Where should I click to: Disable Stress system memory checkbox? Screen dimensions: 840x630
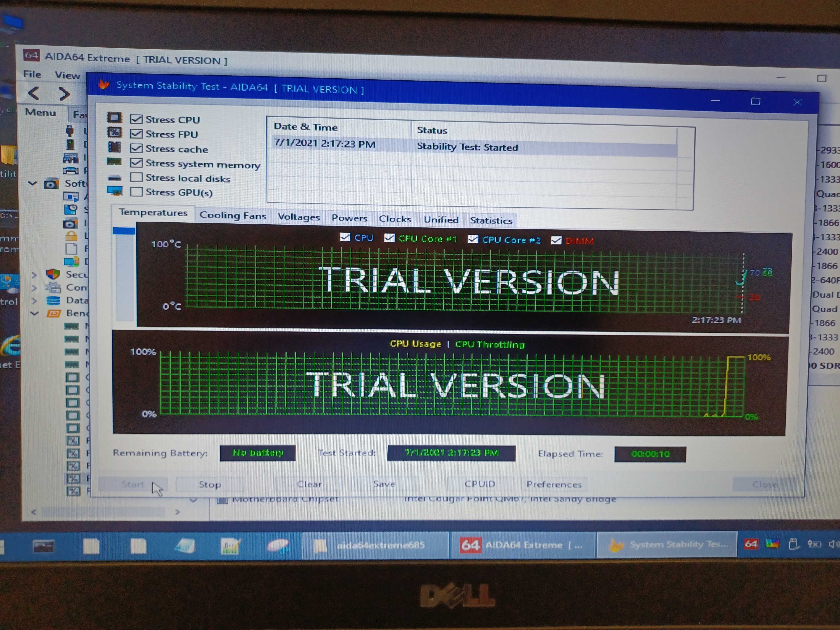click(136, 163)
